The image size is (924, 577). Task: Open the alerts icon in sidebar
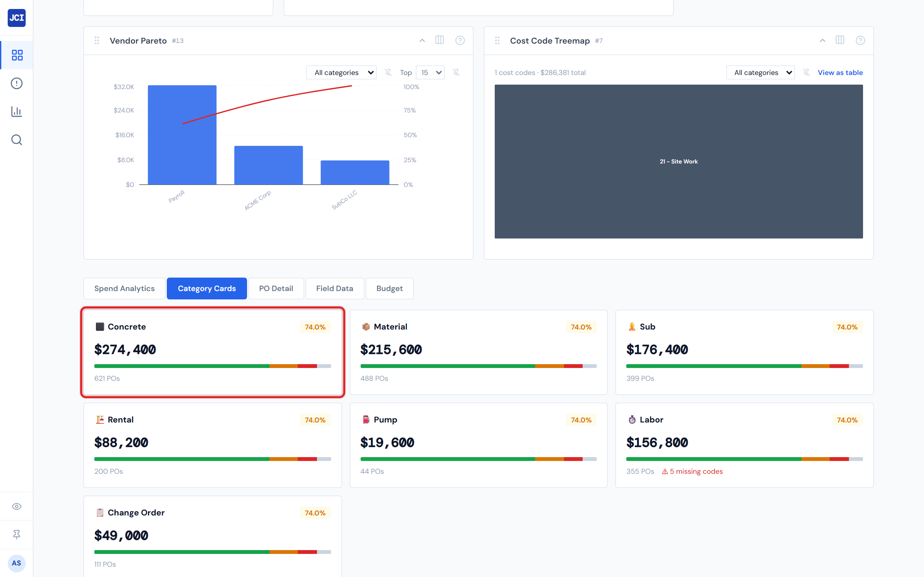tap(17, 83)
